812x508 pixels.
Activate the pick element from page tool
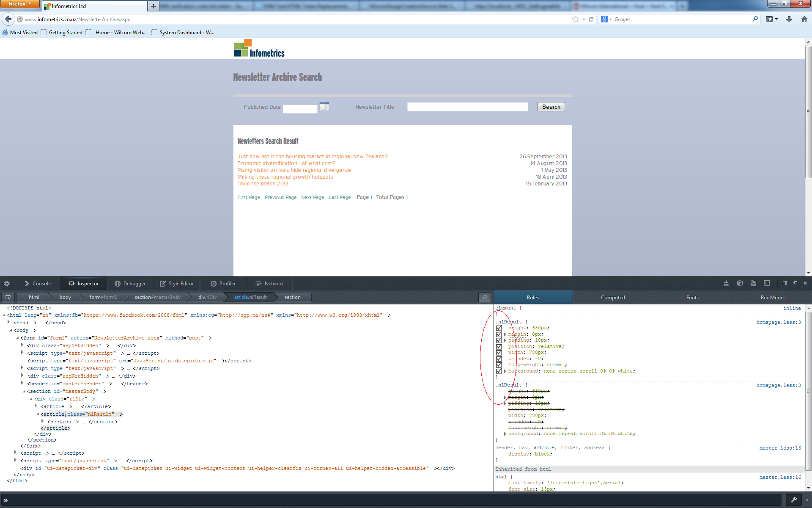pyautogui.click(x=8, y=297)
